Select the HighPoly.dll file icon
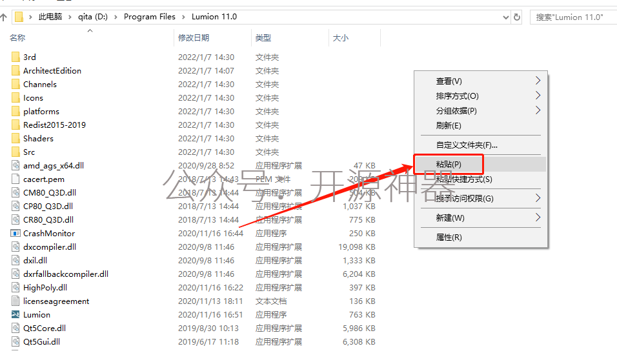The width and height of the screenshot is (617, 364). click(x=15, y=288)
